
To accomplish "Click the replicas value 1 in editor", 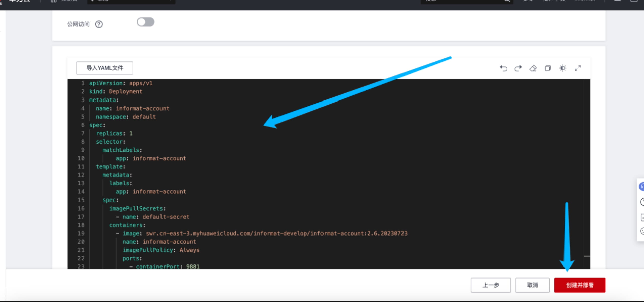I will click(x=131, y=133).
